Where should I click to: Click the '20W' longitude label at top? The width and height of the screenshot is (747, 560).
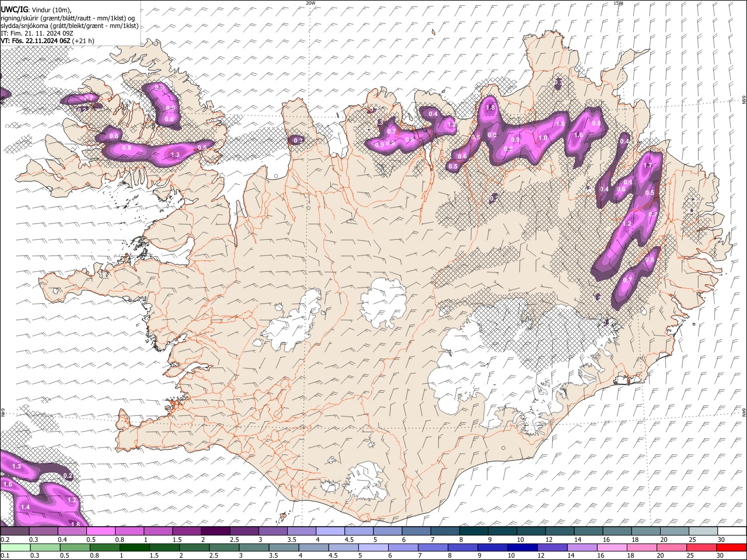[310, 3]
